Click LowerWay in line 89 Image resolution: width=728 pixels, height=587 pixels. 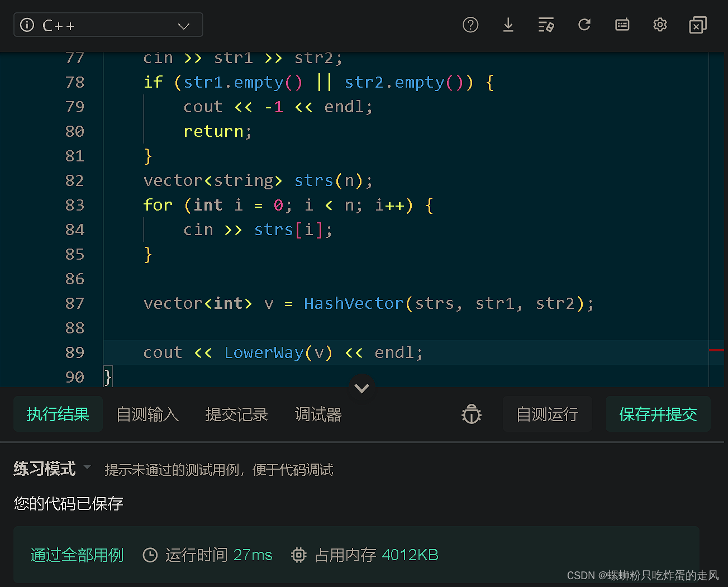tap(264, 352)
